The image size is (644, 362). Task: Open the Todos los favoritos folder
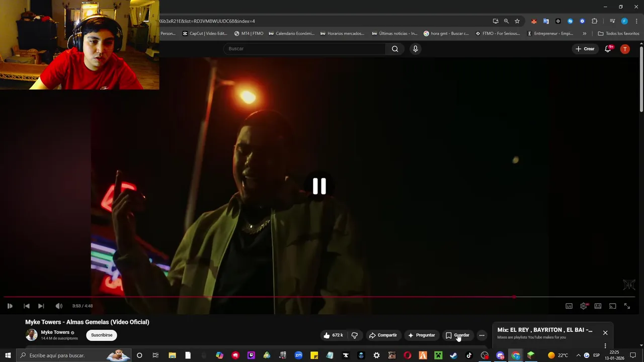click(x=618, y=34)
